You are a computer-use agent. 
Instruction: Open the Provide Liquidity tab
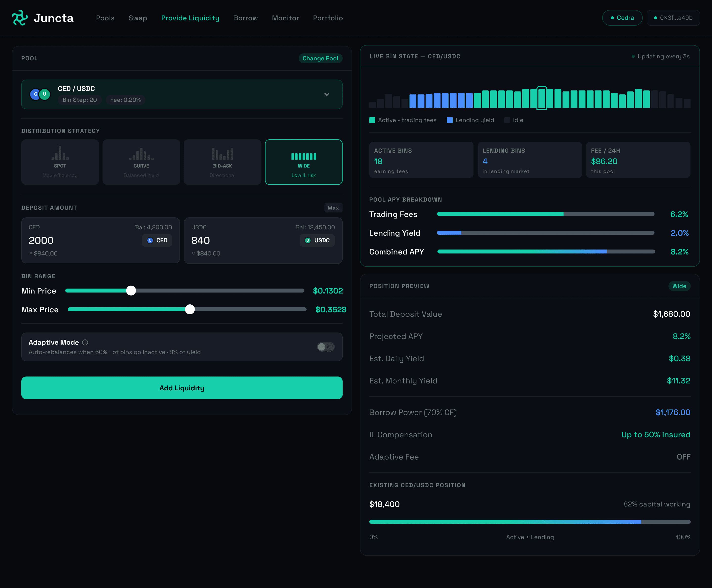[x=190, y=18]
